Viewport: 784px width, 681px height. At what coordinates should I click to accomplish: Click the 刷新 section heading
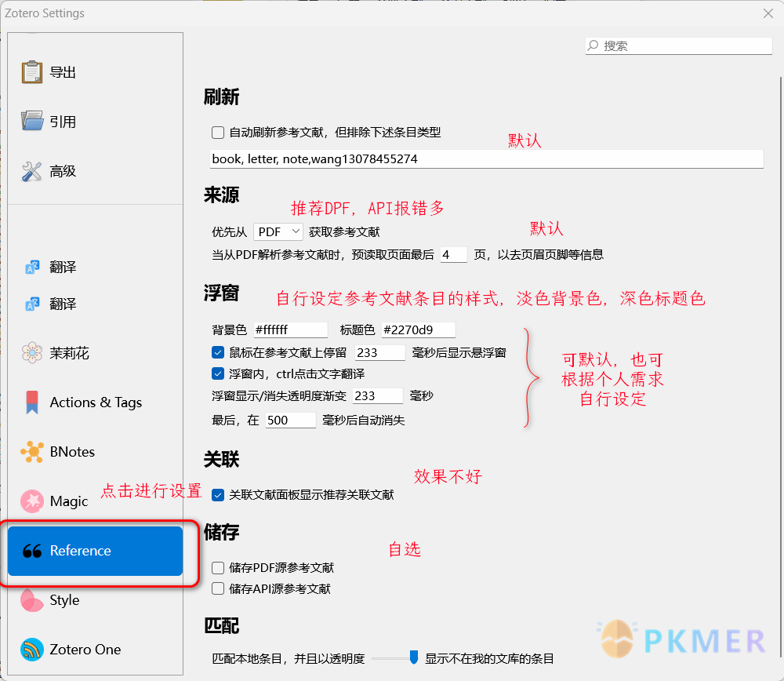coord(222,97)
